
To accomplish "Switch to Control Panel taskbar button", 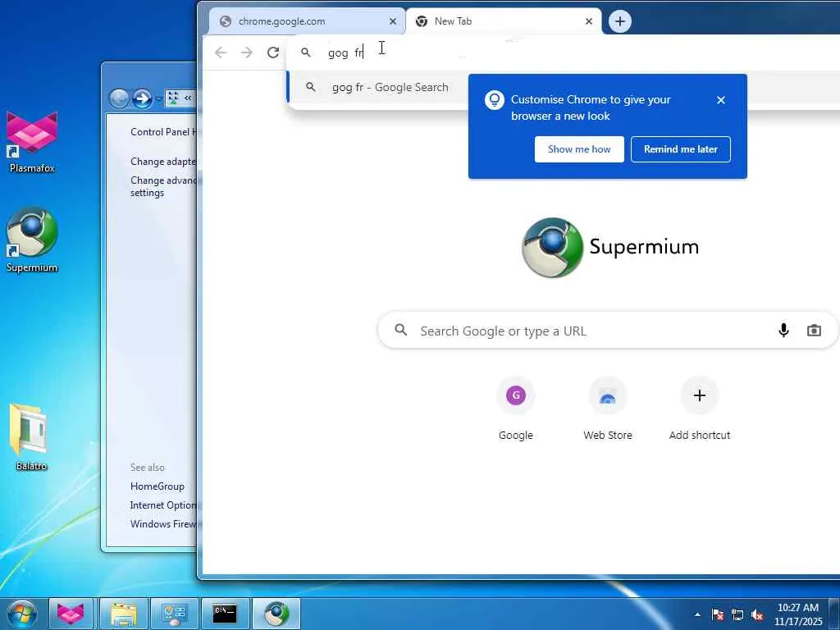I will click(174, 614).
